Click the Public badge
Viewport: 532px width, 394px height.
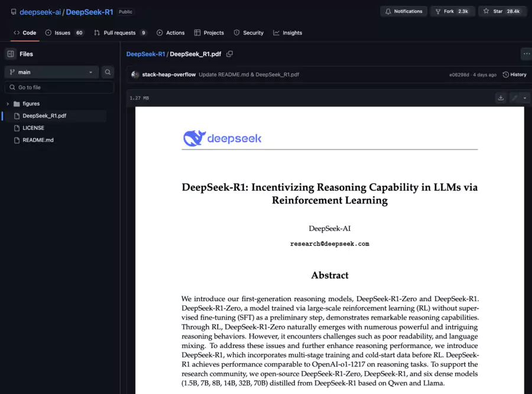tap(125, 12)
